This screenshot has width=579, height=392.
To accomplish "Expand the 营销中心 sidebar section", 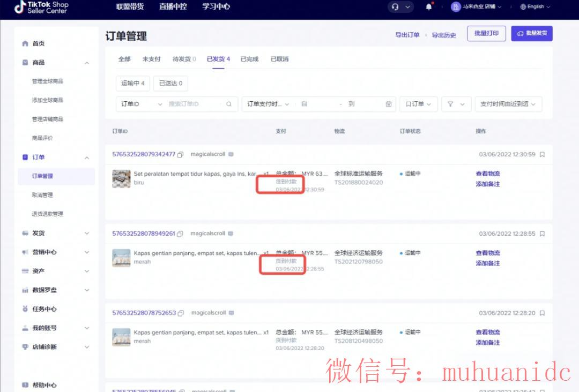I will (87, 252).
